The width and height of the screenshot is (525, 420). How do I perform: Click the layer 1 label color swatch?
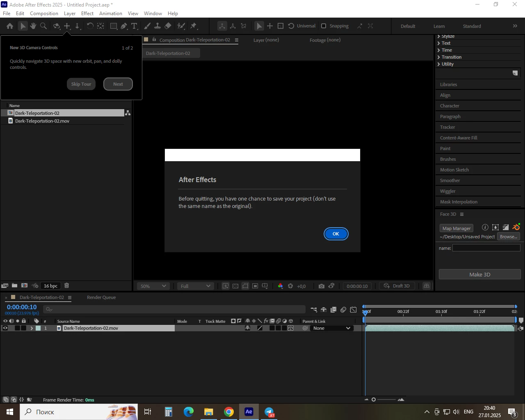point(38,328)
